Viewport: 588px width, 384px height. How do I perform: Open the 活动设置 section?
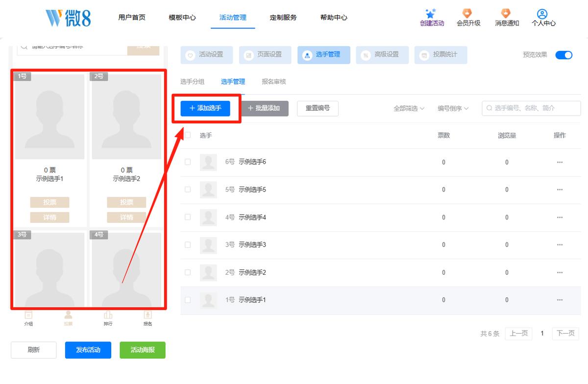[x=206, y=55]
